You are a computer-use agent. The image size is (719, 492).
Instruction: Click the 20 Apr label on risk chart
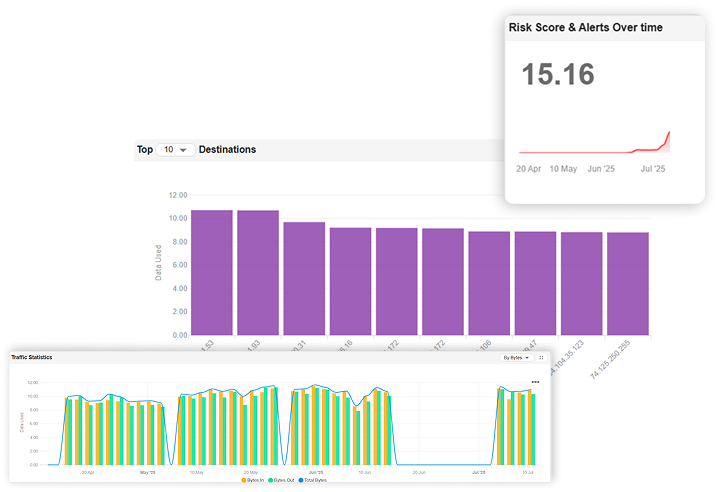pos(529,169)
